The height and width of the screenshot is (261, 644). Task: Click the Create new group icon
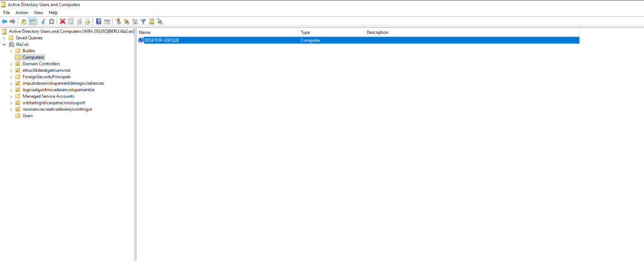pyautogui.click(x=126, y=21)
